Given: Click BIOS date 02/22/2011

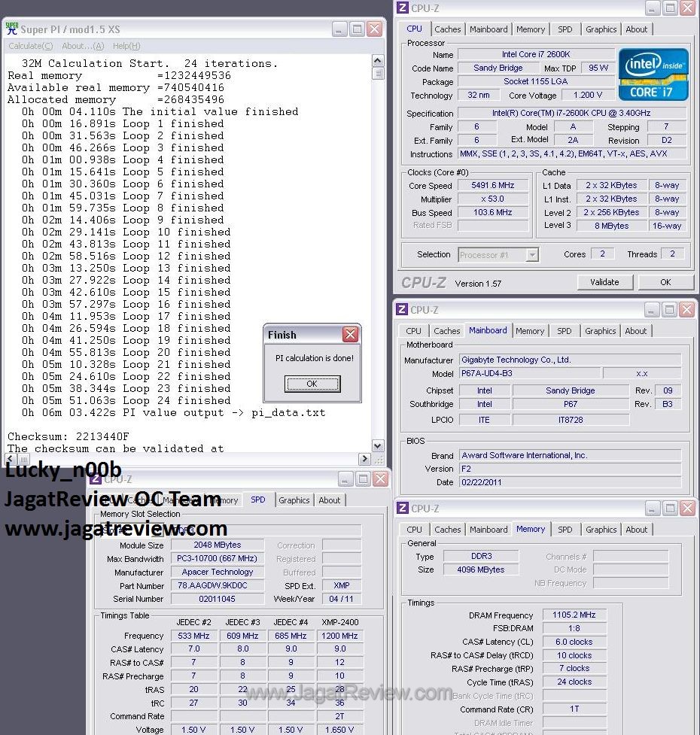Looking at the screenshot, I should tap(570, 482).
